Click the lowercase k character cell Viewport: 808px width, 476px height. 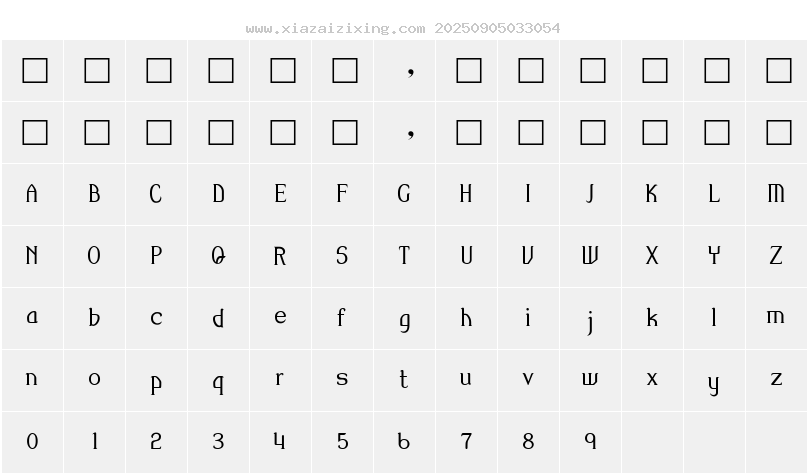click(x=652, y=318)
